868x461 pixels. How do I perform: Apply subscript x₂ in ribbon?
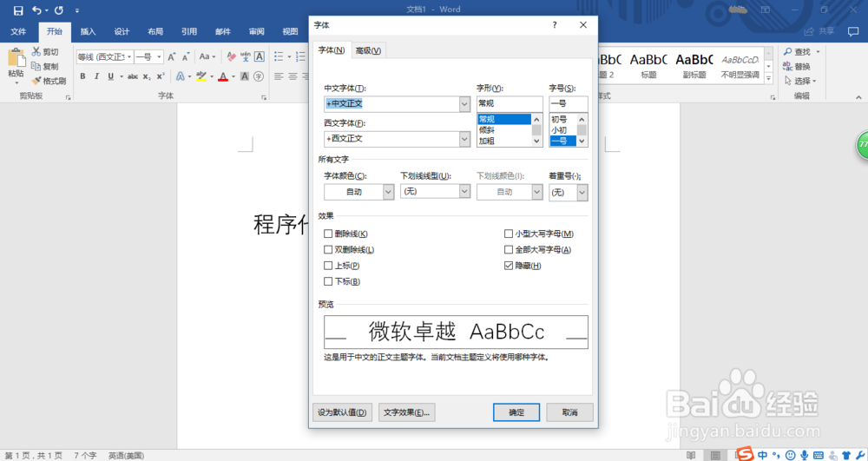(x=147, y=76)
